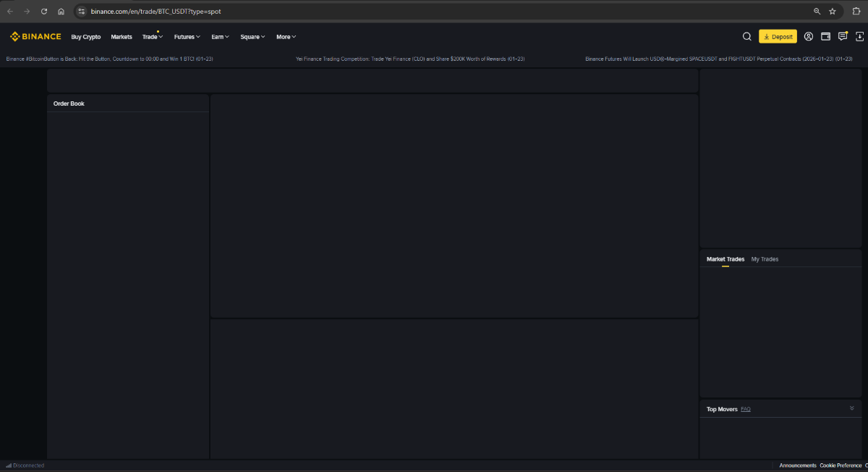Click the signal bars connection icon
This screenshot has width=868, height=472.
9,465
